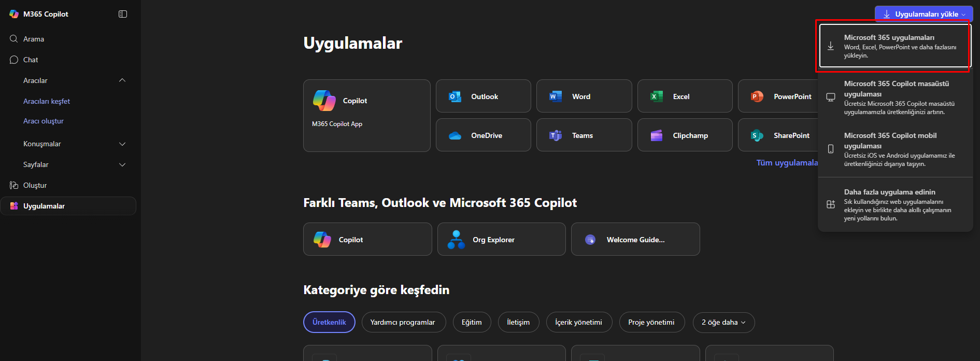This screenshot has width=980, height=361.
Task: Click the OneDrive tile label
Action: (487, 135)
